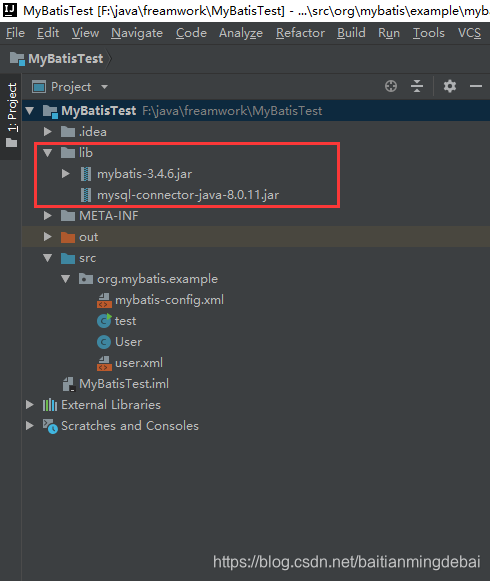The width and height of the screenshot is (490, 581).
Task: Expand the External Libraries arrow
Action: (30, 405)
